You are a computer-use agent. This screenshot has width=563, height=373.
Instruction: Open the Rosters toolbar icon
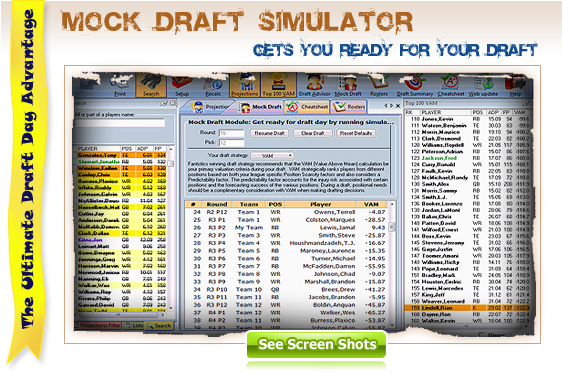coord(379,85)
